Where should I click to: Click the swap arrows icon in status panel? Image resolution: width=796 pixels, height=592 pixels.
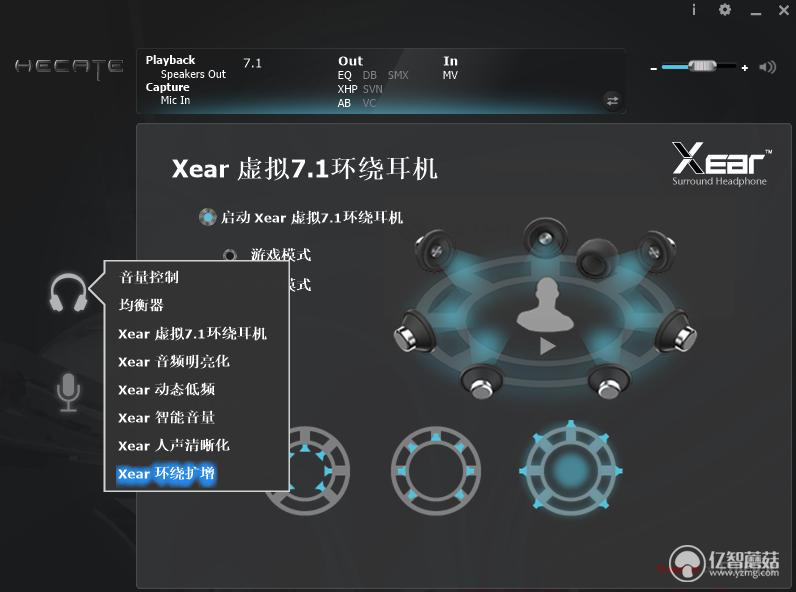click(x=612, y=101)
